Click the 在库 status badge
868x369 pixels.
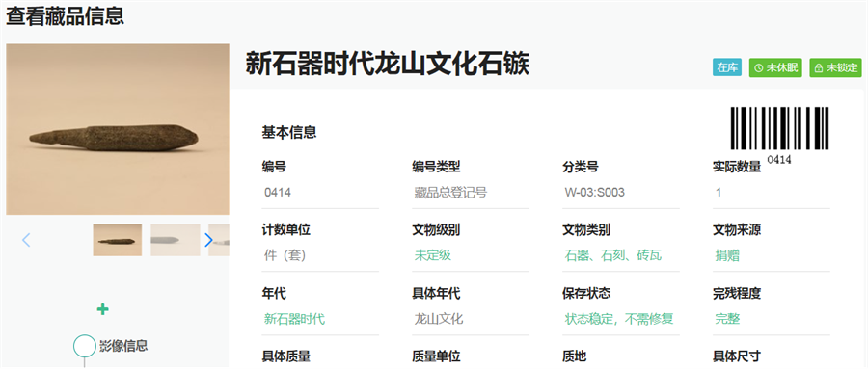(x=727, y=67)
